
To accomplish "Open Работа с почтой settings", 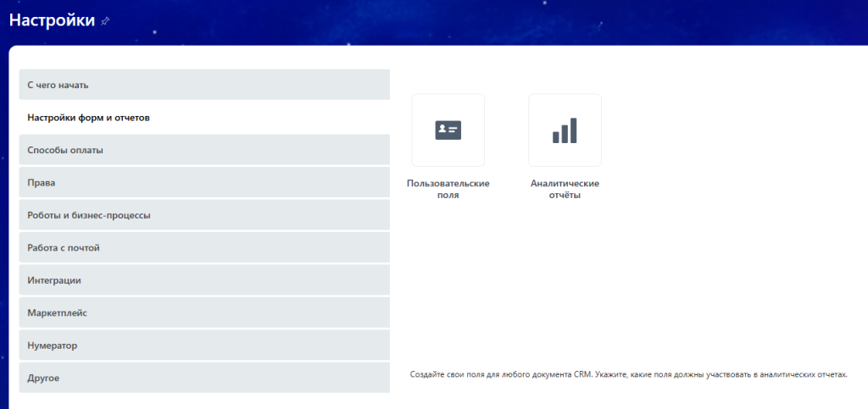I will pyautogui.click(x=203, y=247).
